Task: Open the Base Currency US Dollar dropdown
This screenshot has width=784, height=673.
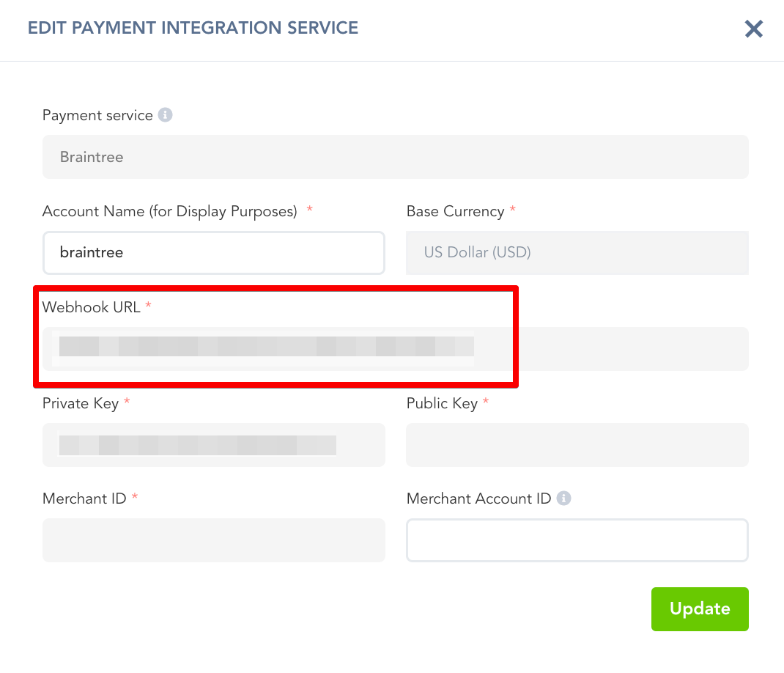Action: pos(577,253)
